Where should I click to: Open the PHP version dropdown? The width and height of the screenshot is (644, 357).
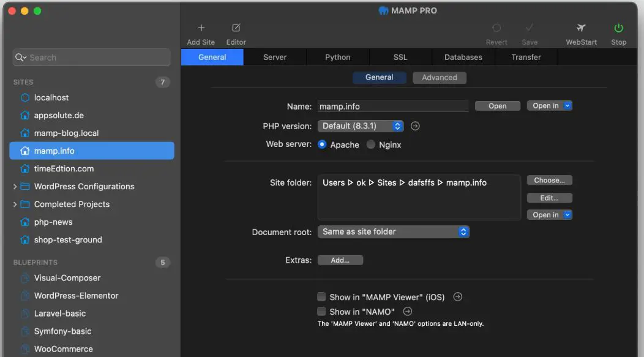point(361,126)
